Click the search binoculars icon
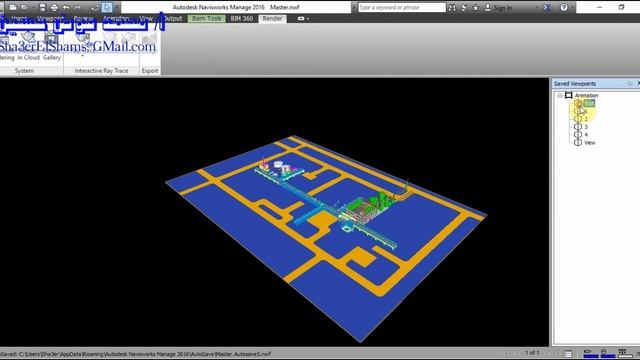Viewport: 640px width, 360px height. point(452,7)
